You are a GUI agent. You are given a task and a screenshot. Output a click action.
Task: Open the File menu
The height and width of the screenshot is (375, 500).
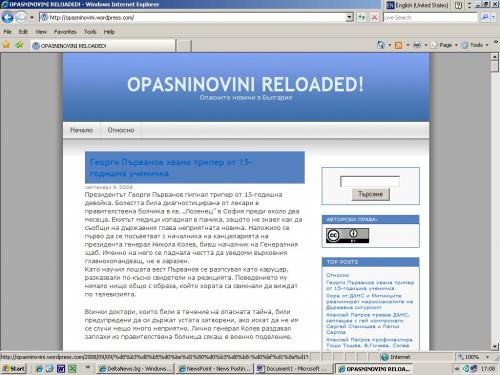(7, 32)
